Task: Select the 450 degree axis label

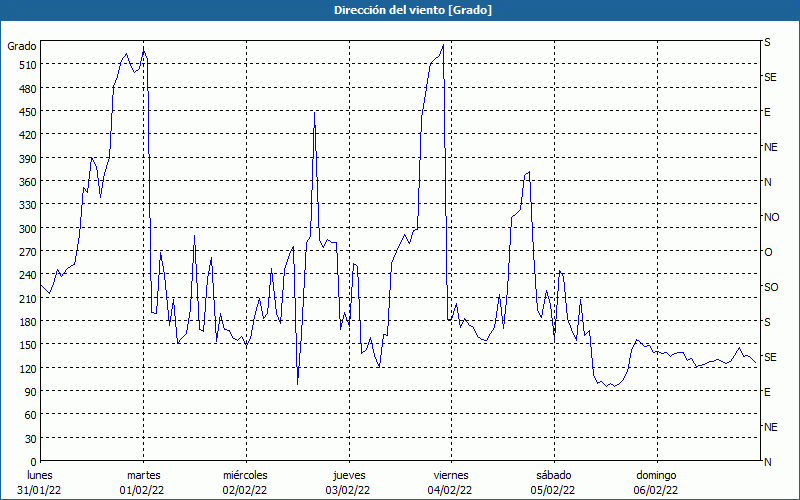Action: pos(29,112)
